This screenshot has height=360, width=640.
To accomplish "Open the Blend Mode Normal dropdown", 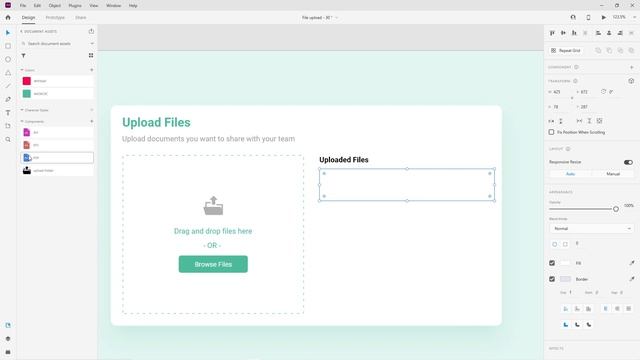I will [x=591, y=229].
